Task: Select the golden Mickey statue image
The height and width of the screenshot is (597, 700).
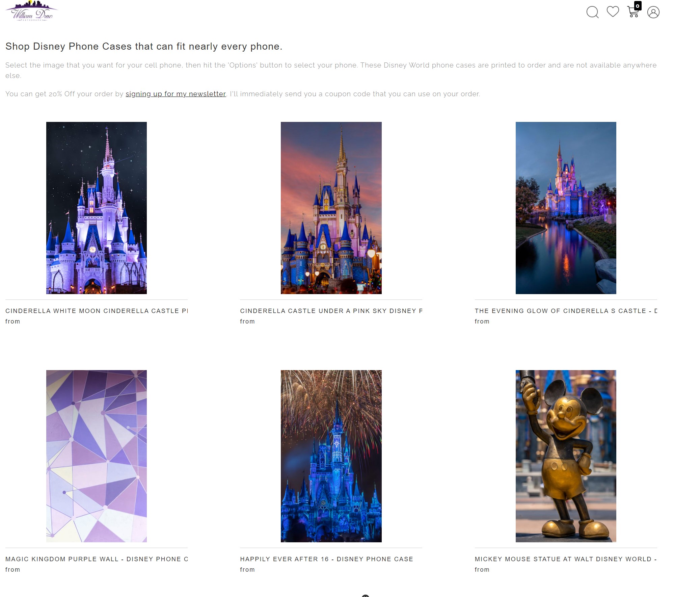Action: click(566, 456)
